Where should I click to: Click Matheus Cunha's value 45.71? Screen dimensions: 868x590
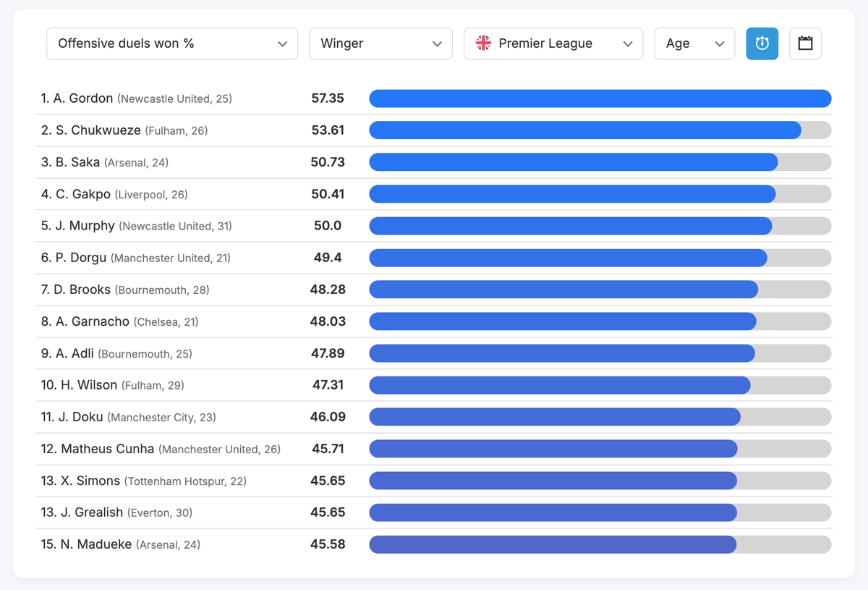pyautogui.click(x=328, y=449)
